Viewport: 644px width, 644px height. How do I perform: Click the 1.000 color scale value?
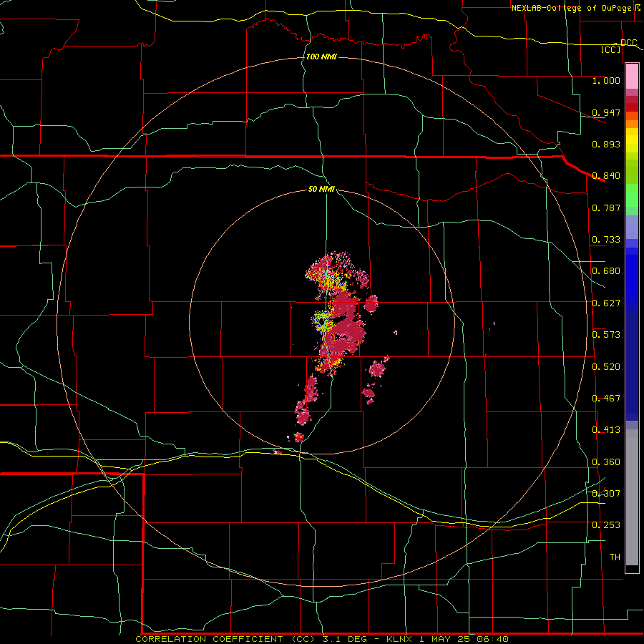tap(606, 80)
